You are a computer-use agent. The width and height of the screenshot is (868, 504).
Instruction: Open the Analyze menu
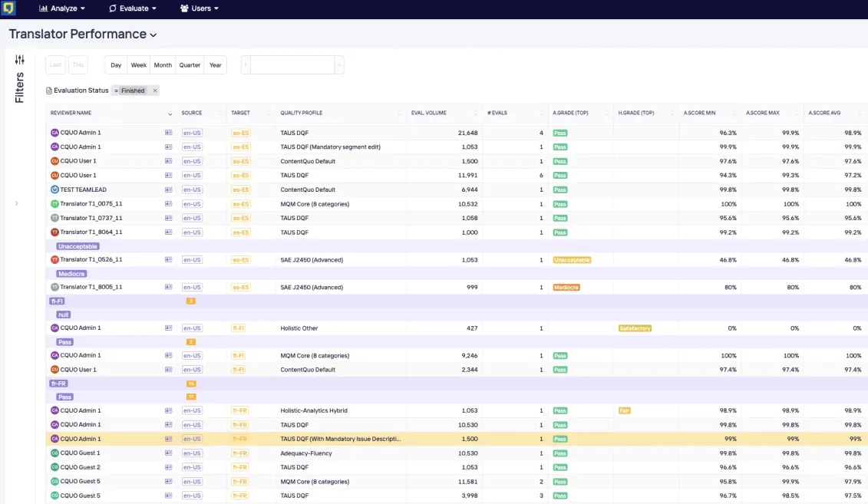[x=62, y=8]
